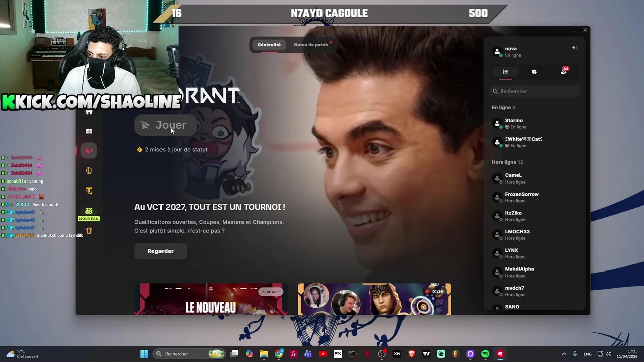Focus Riot Client taskbar icon
This screenshot has height=362, width=644.
(x=500, y=354)
